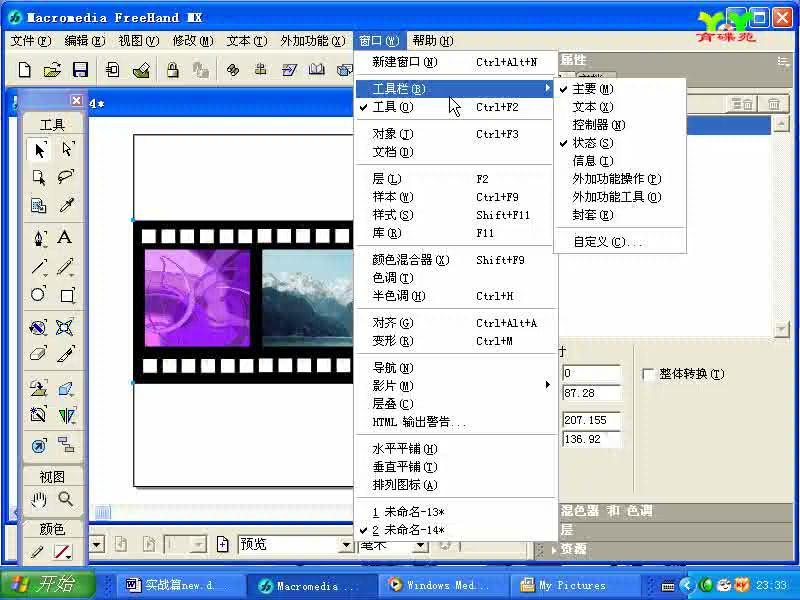Open the units dropdown beside 预览
Viewport: 800px width, 600px height.
pyautogui.click(x=420, y=545)
